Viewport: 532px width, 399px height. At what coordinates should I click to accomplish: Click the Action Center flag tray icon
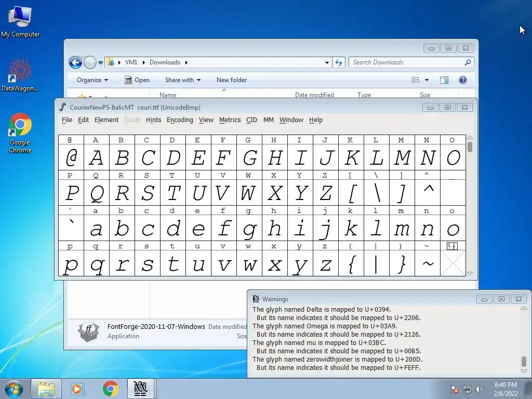[x=455, y=389]
